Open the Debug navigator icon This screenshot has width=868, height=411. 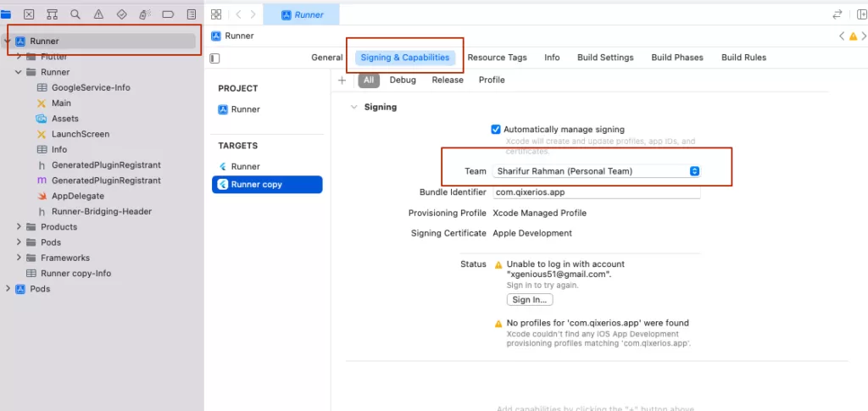point(145,14)
